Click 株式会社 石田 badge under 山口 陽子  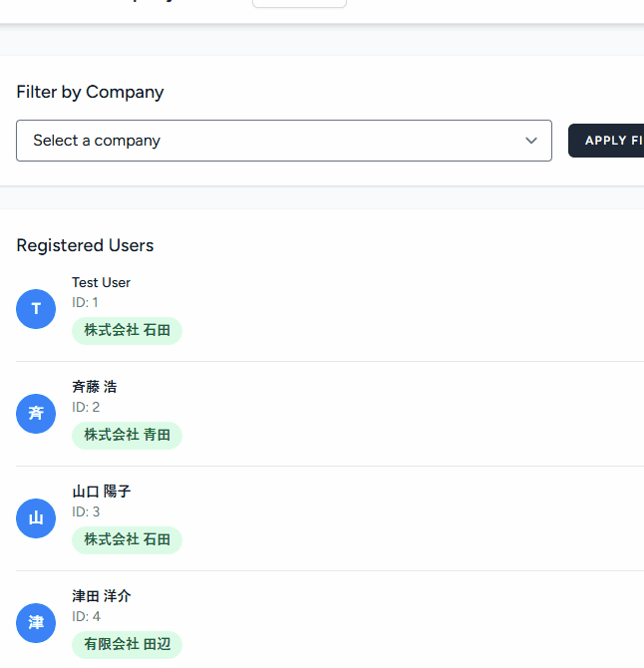pos(127,539)
